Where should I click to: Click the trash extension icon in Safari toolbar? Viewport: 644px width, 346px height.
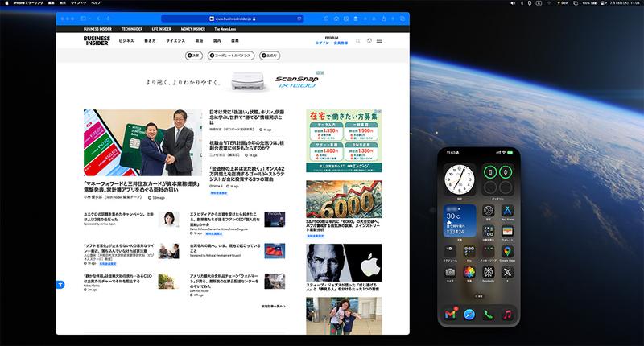[x=356, y=19]
